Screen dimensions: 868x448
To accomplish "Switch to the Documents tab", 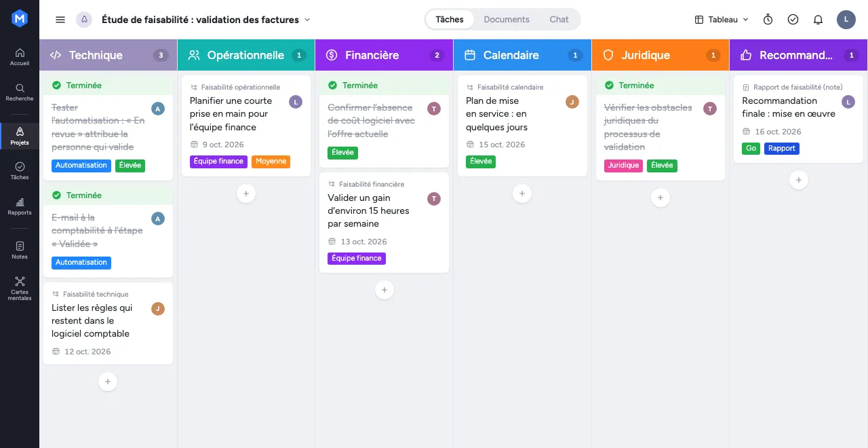I will point(507,20).
